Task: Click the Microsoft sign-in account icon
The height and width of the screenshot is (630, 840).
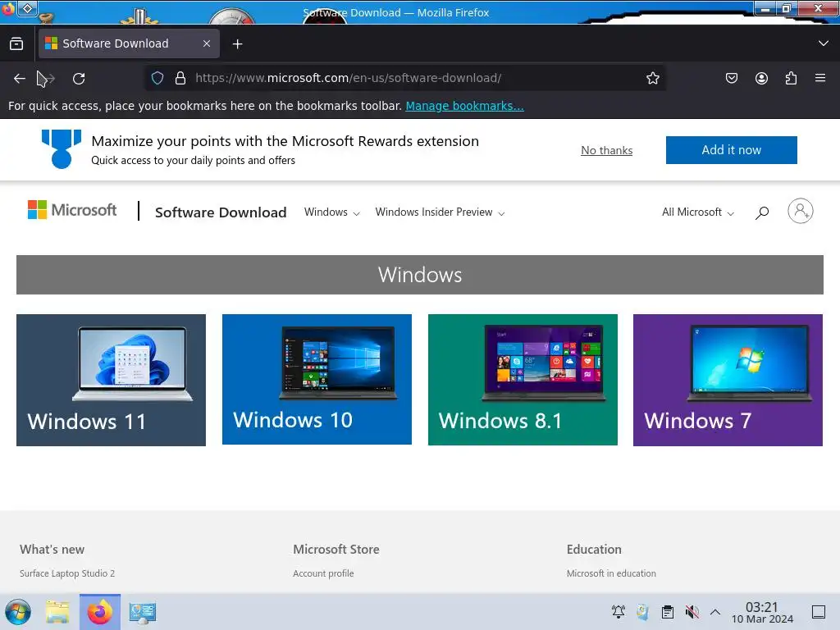Action: click(x=801, y=211)
